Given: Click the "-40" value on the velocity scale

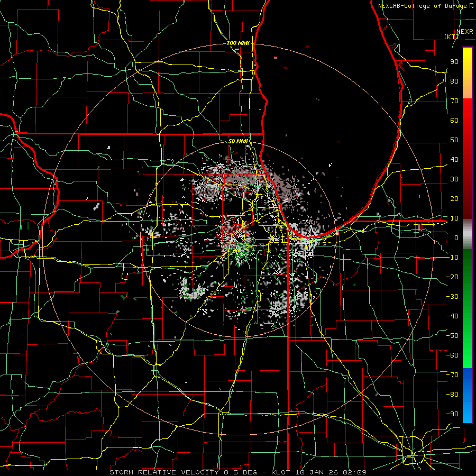Looking at the screenshot, I should click(x=452, y=316).
